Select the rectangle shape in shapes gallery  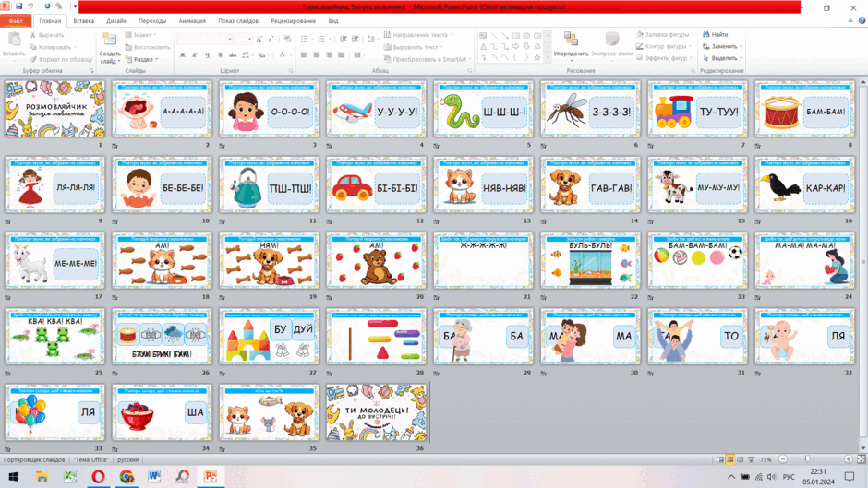[515, 35]
